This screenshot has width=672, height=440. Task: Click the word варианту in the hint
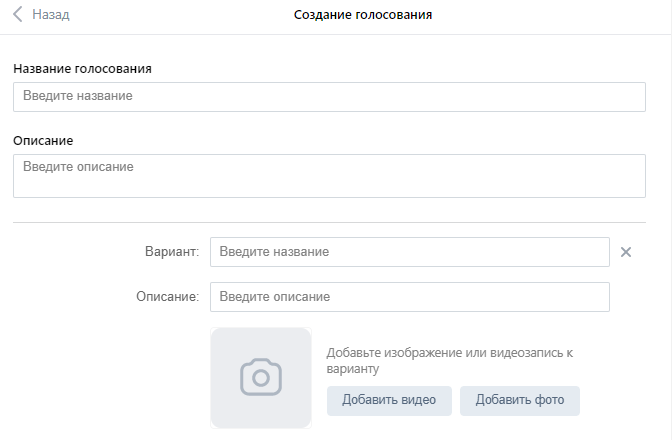tap(353, 369)
